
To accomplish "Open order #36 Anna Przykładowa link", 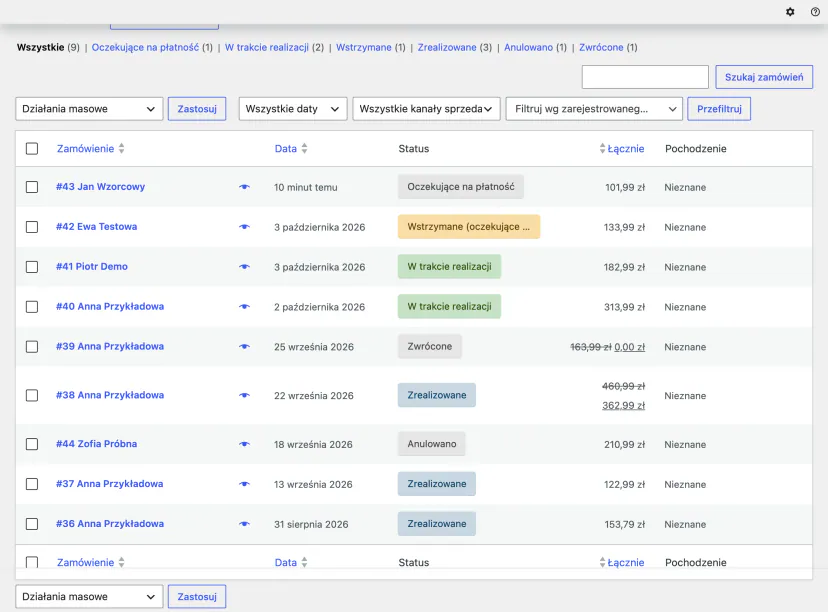I will click(110, 524).
